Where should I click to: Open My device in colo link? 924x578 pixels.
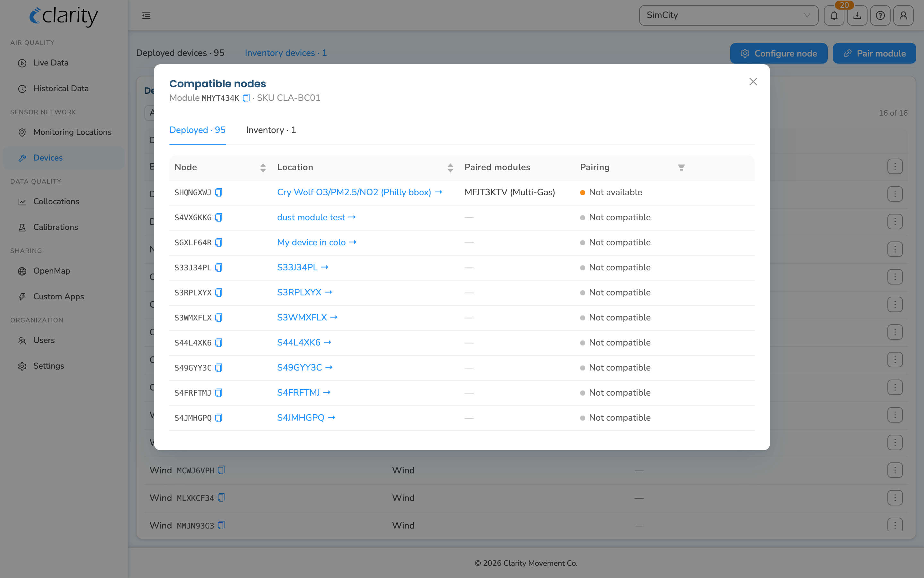(317, 242)
